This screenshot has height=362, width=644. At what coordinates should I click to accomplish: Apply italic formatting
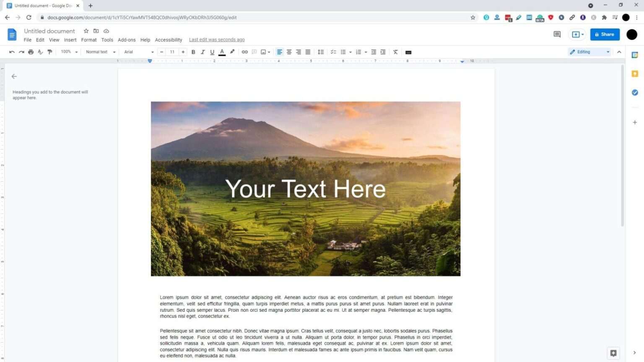click(x=203, y=52)
